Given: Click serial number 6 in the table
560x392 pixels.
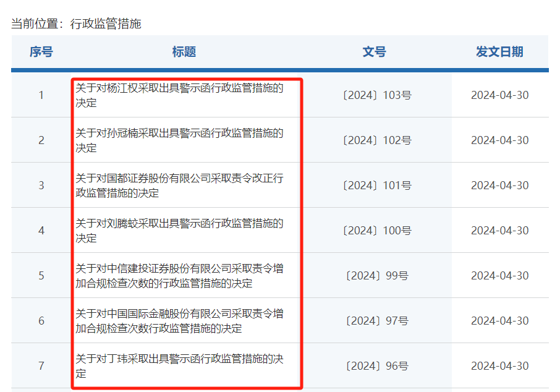Looking at the screenshot, I should [41, 320].
